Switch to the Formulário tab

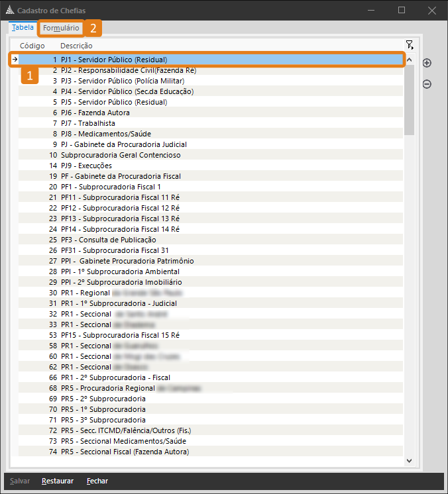click(61, 28)
